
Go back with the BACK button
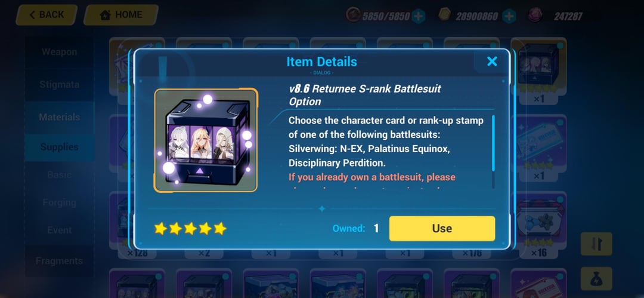(47, 15)
